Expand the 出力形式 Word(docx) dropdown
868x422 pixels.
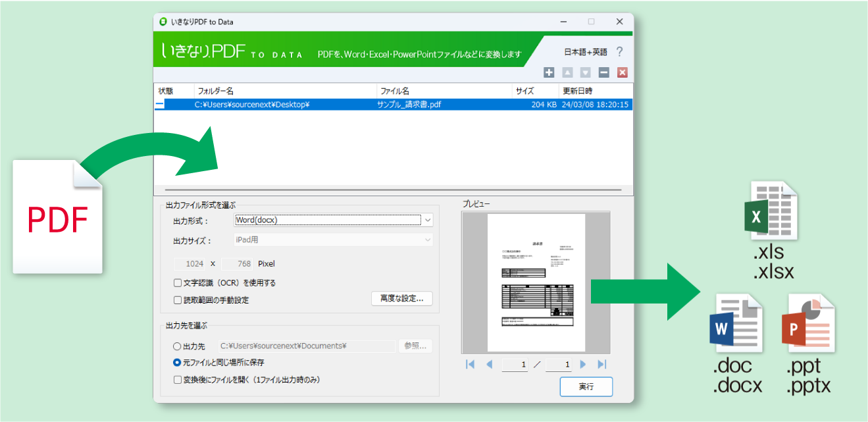click(x=428, y=221)
